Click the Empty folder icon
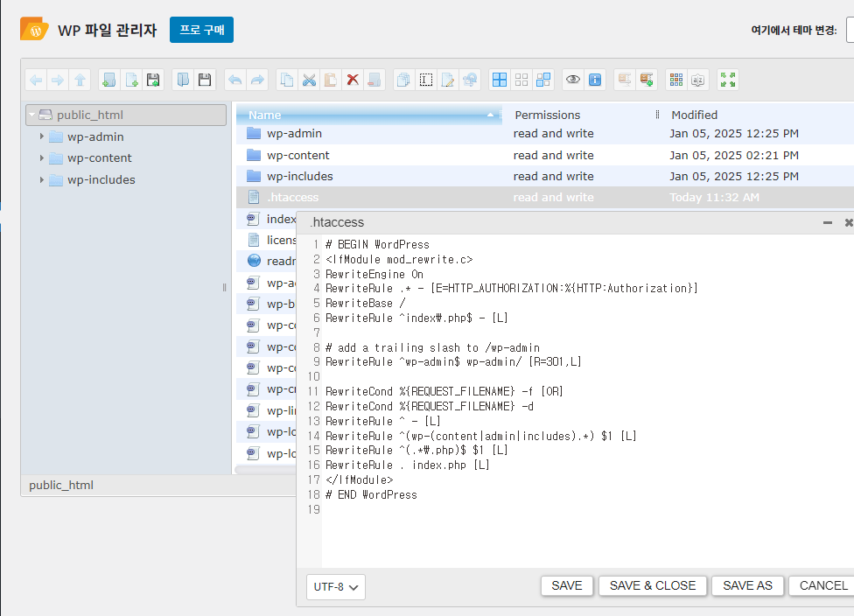 [374, 80]
